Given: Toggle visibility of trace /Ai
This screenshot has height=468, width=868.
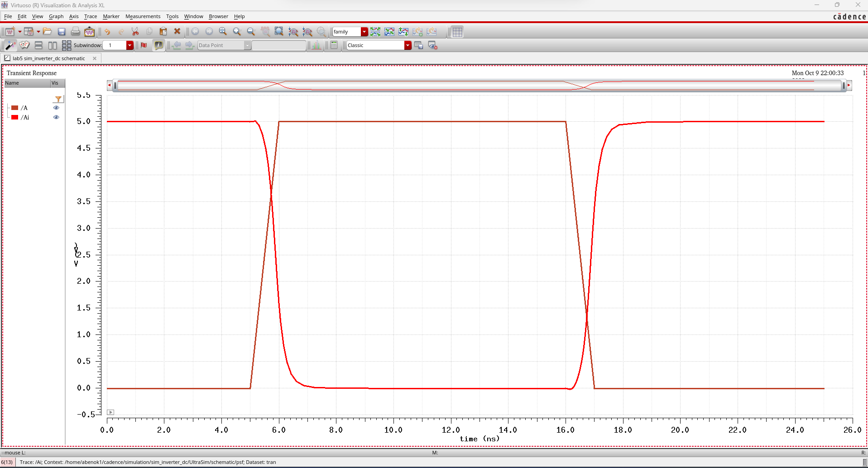Looking at the screenshot, I should pos(56,117).
